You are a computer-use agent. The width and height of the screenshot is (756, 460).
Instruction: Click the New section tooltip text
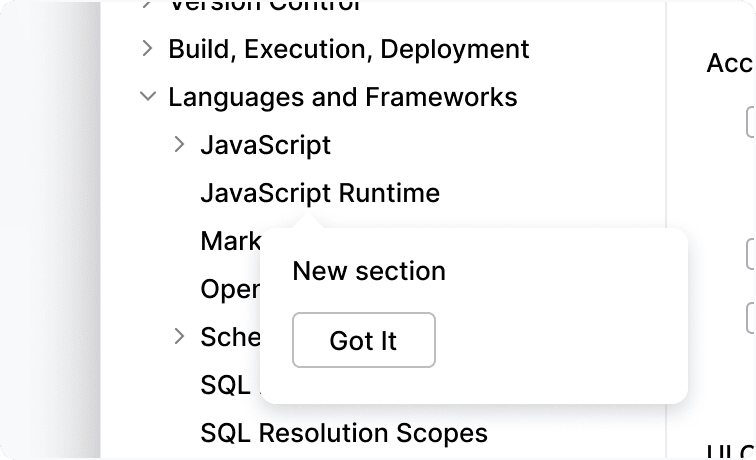368,271
